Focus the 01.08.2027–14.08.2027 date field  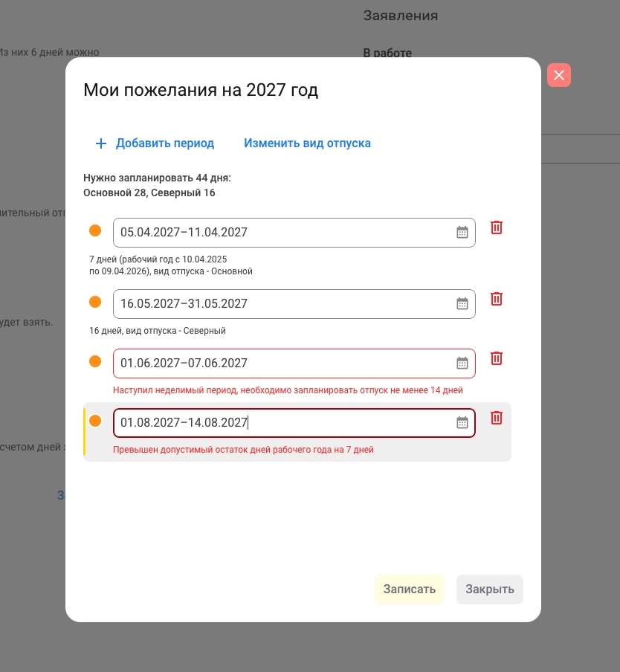click(294, 423)
